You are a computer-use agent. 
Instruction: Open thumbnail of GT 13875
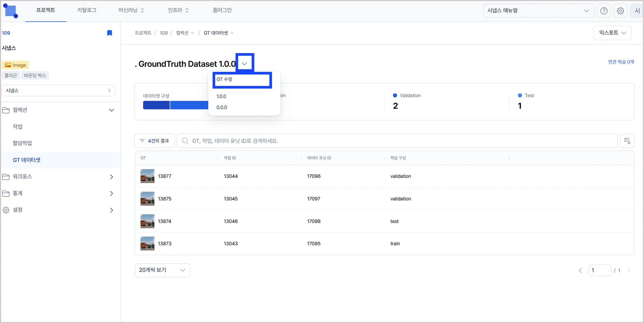[x=147, y=199]
